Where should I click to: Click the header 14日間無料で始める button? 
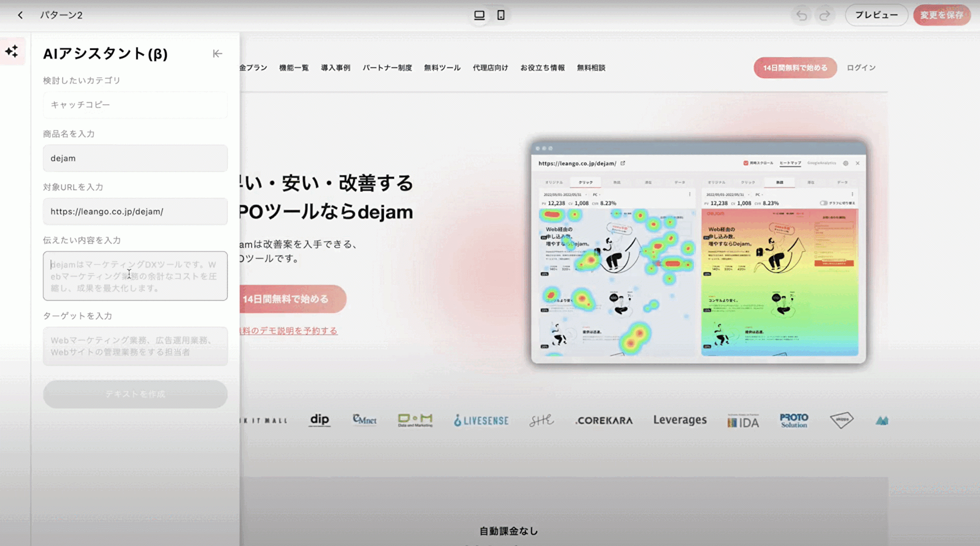(795, 68)
